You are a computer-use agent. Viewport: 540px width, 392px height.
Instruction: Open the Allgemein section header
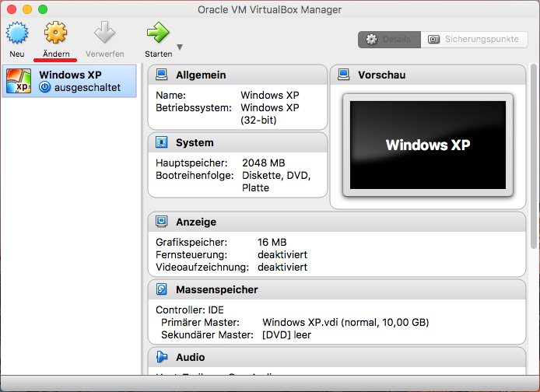(237, 75)
